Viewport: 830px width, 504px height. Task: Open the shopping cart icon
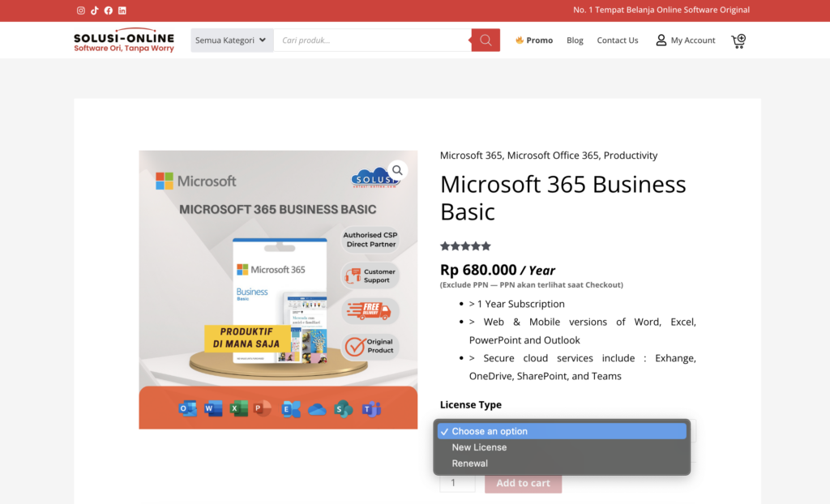[738, 41]
